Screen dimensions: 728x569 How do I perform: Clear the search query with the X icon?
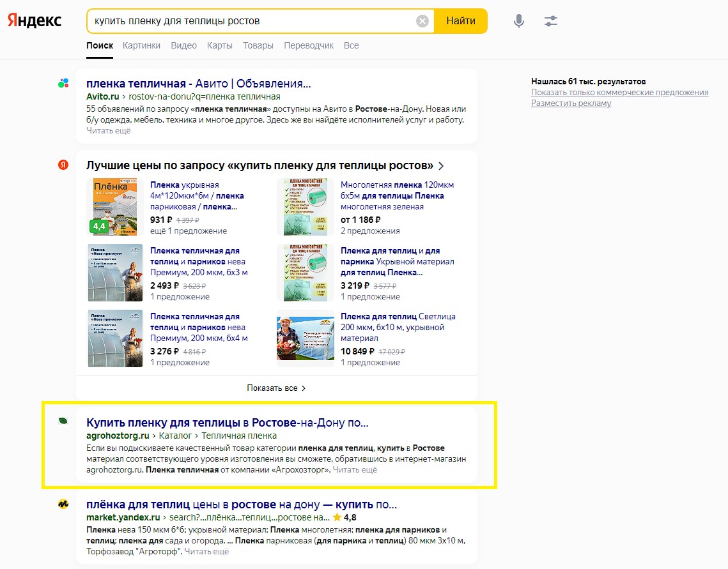pyautogui.click(x=422, y=21)
